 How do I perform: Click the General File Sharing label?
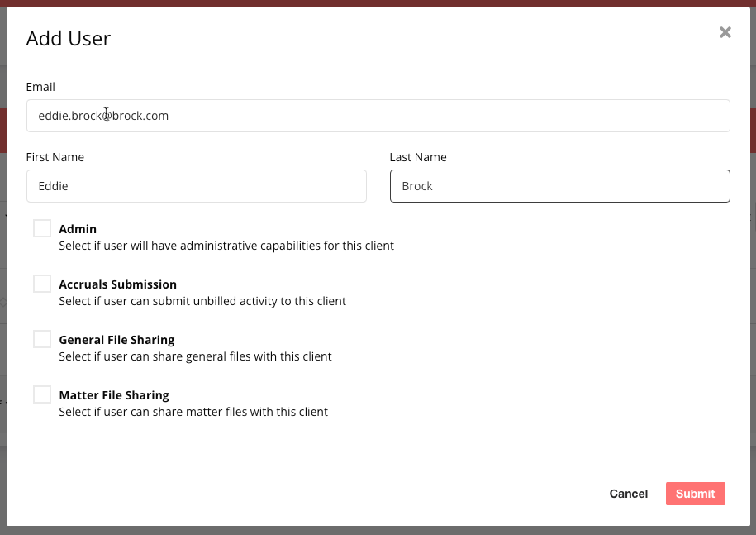116,339
